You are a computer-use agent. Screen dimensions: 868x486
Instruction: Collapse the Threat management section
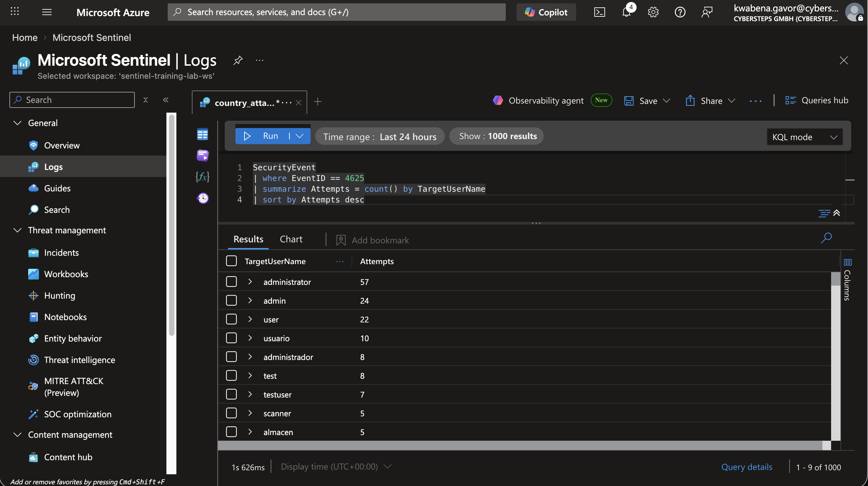click(x=17, y=230)
